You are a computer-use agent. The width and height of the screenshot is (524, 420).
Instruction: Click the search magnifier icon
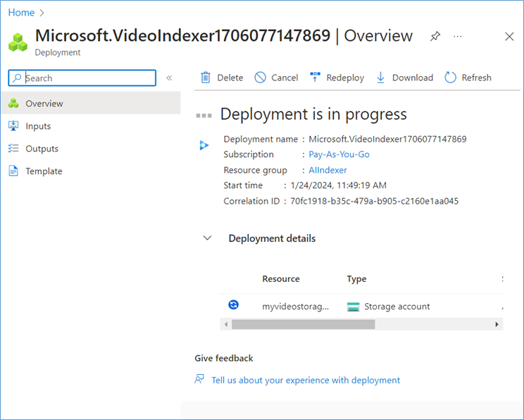point(16,78)
